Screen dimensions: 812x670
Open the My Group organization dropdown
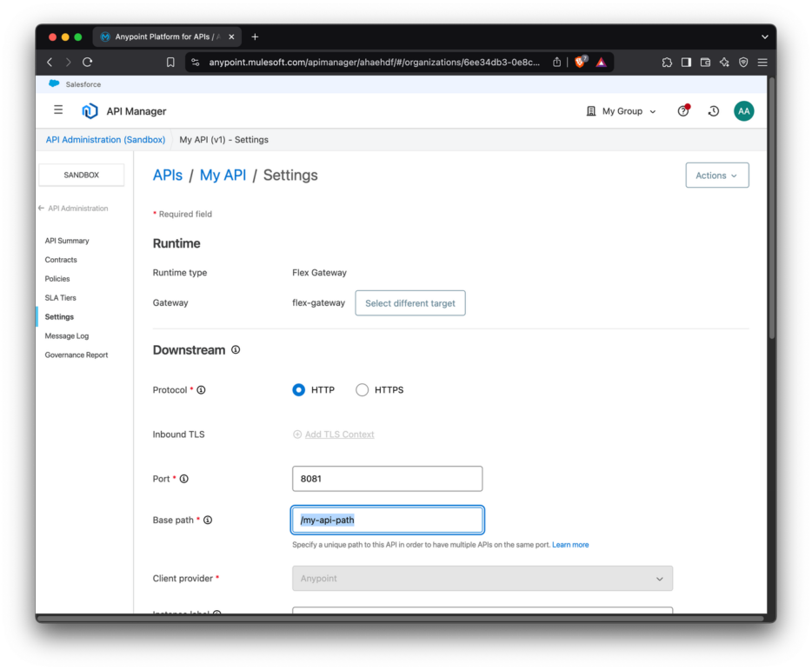[x=621, y=111]
